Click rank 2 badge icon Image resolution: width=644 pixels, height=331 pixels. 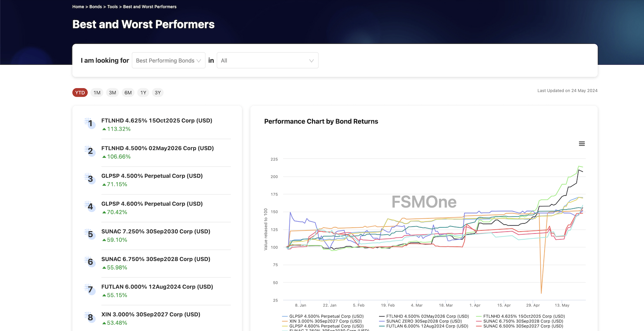[90, 151]
